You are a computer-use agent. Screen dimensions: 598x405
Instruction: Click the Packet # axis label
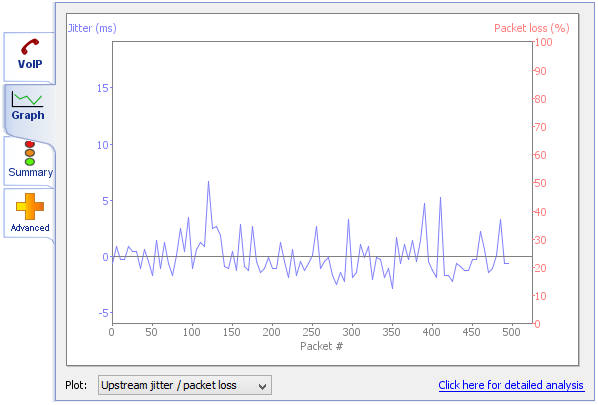(322, 346)
